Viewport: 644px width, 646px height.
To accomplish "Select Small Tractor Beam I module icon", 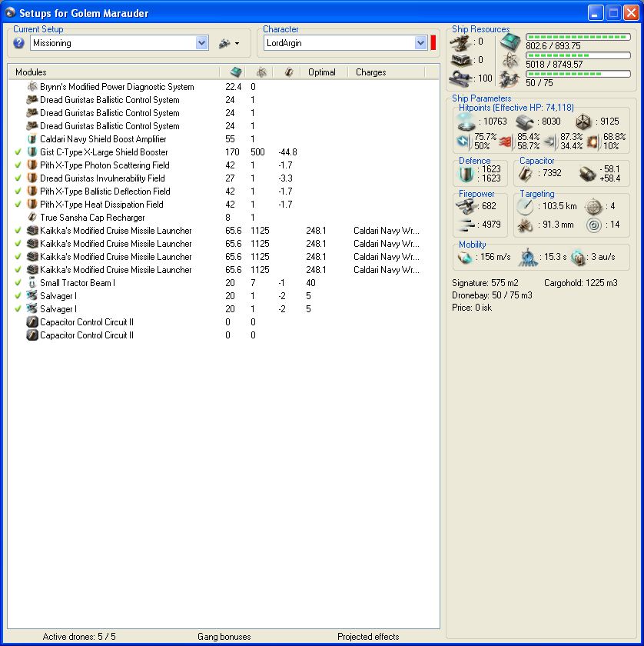I will (x=32, y=283).
